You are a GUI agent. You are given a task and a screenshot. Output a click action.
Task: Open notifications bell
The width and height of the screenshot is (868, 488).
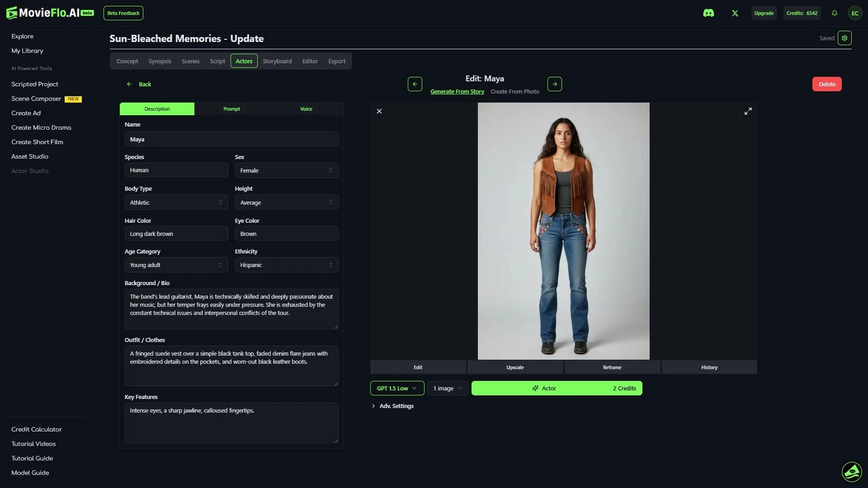[x=835, y=13]
